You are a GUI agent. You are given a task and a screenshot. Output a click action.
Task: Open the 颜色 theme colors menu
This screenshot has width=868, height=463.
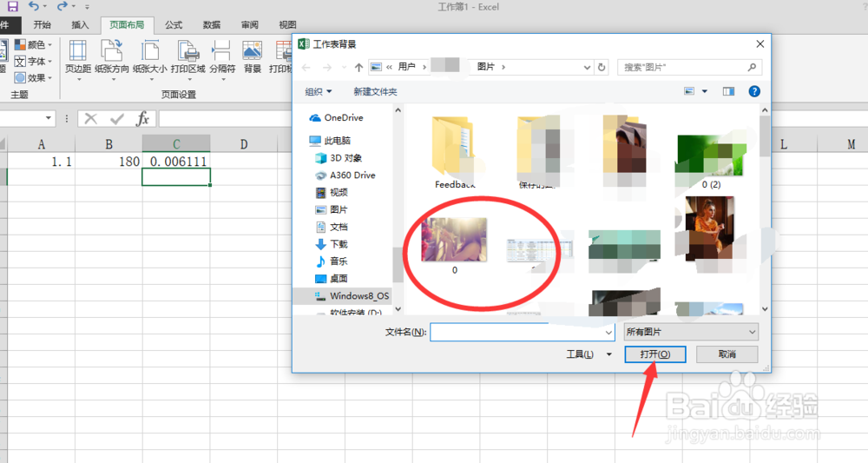[33, 45]
